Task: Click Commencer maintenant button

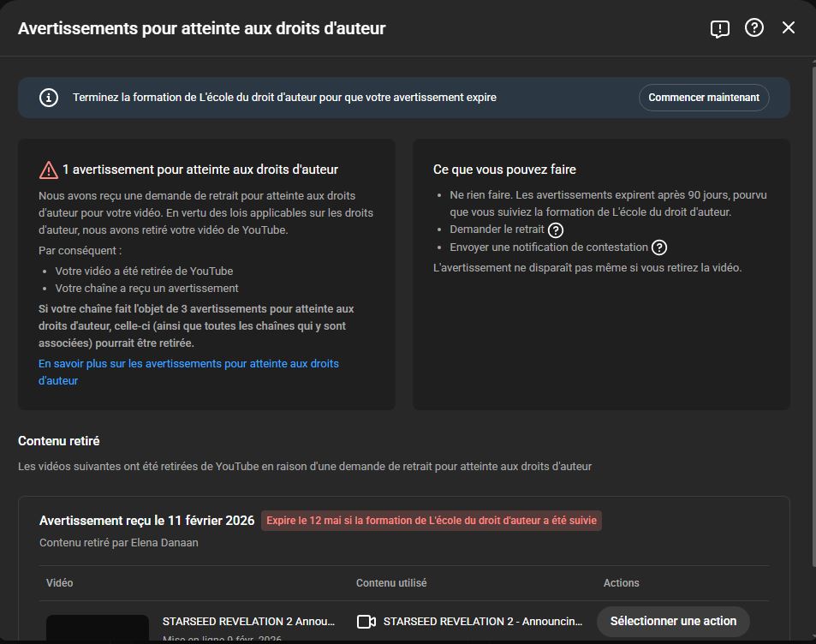Action: click(704, 98)
